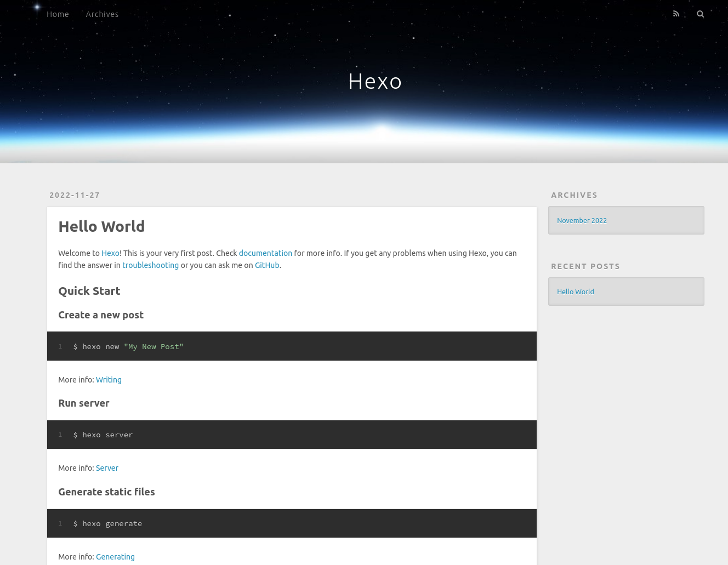
Task: Open the 2022-11-27 post date link
Action: point(75,195)
